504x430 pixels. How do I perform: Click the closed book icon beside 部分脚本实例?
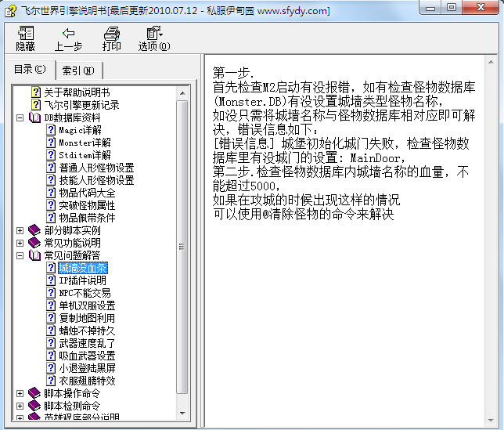pyautogui.click(x=34, y=230)
